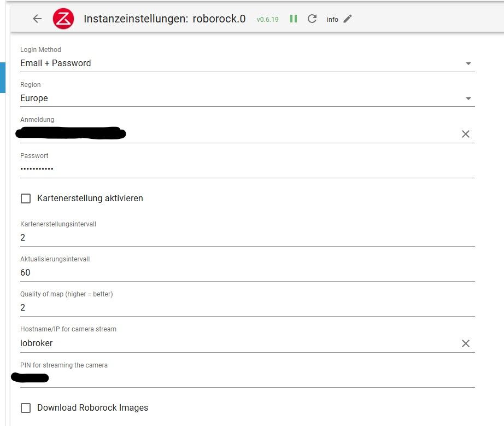Screen dimensions: 504x426
Task: Edit log level with pencil icon
Action: click(x=348, y=19)
